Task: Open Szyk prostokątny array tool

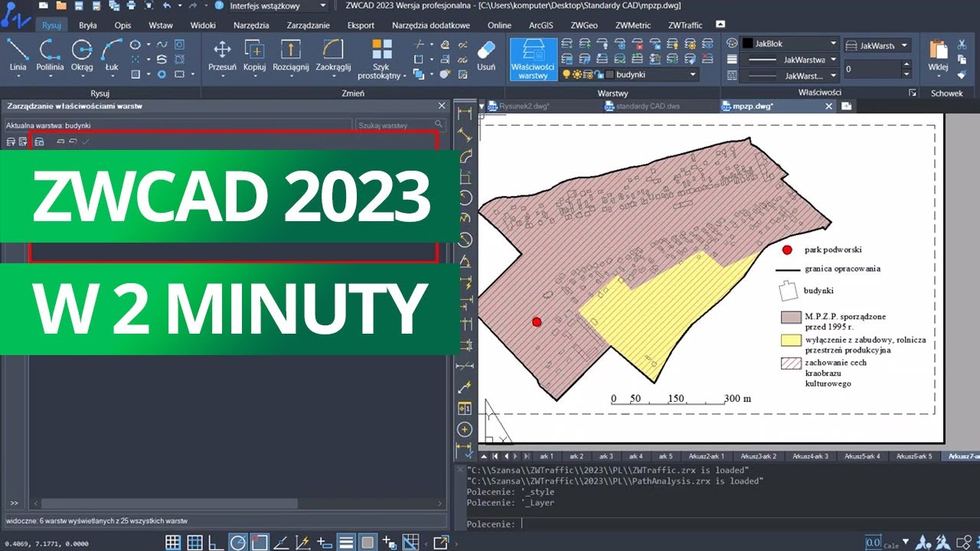Action: [x=382, y=59]
